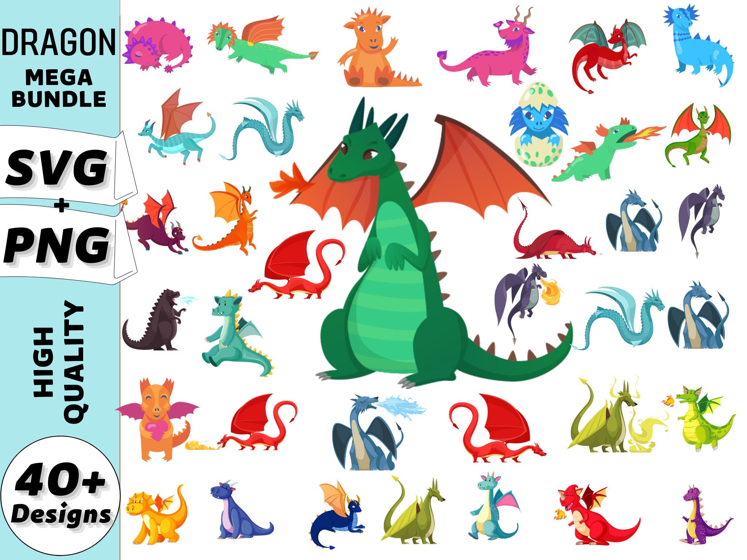Pick bright red dragon with small flame

point(597,515)
